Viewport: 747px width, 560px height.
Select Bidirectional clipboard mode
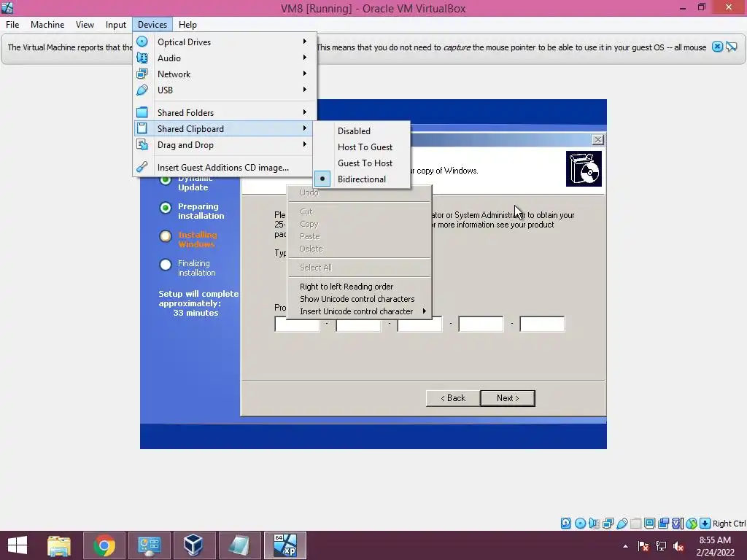coord(362,179)
